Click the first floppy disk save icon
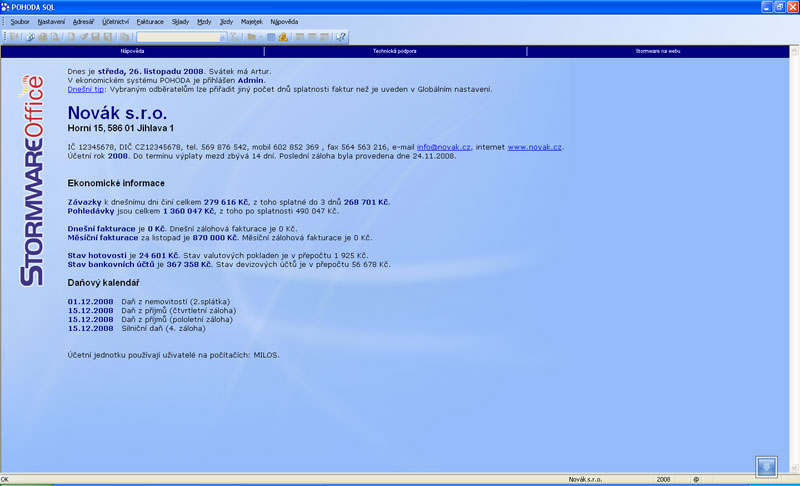This screenshot has width=800, height=486. pos(95,37)
